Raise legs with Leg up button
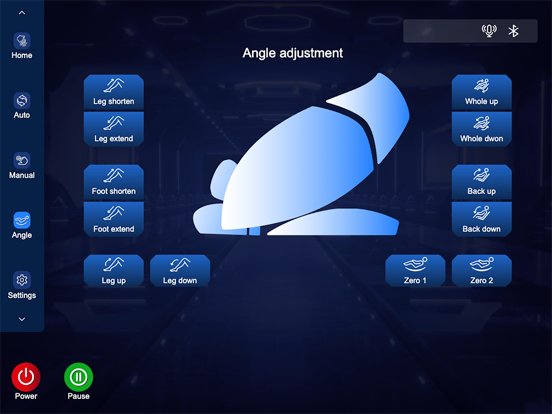552x414 pixels. point(114,271)
